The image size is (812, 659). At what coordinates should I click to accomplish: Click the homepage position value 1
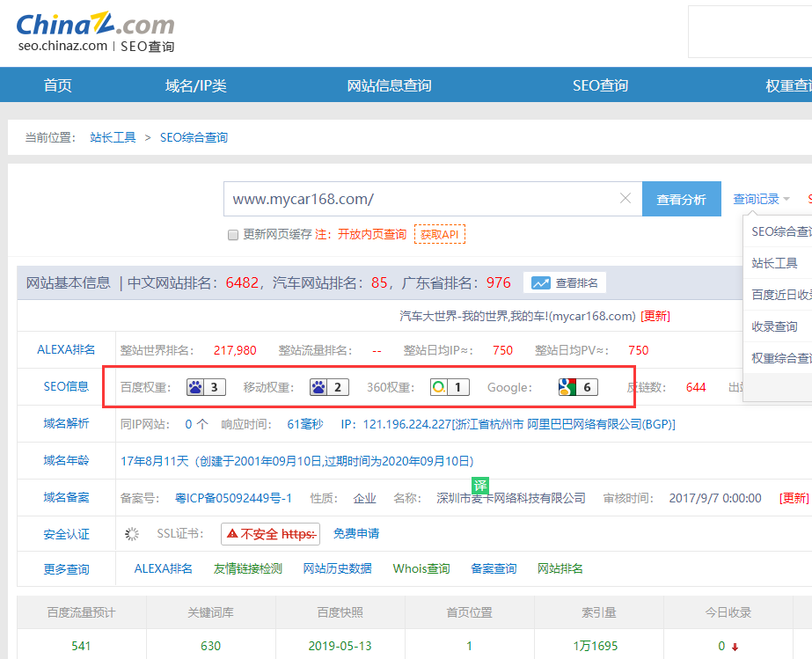[x=469, y=646]
